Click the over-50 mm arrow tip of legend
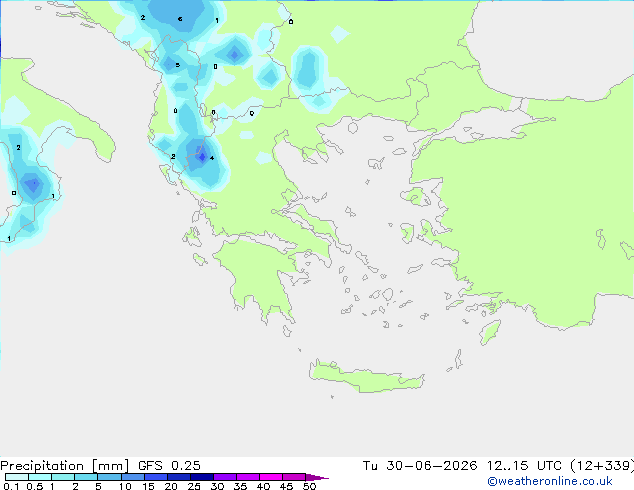The width and height of the screenshot is (634, 490). pyautogui.click(x=317, y=477)
